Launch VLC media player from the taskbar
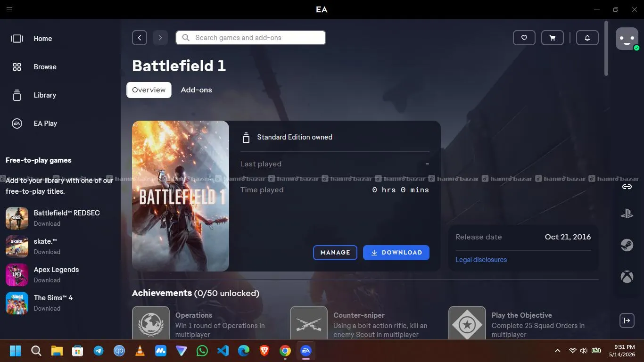 pos(140,351)
